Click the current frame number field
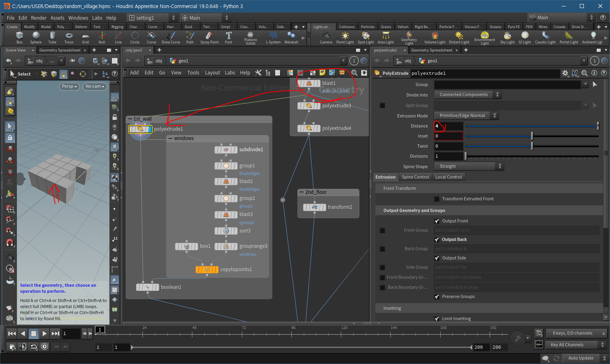This screenshot has height=364, width=610. pos(71,333)
